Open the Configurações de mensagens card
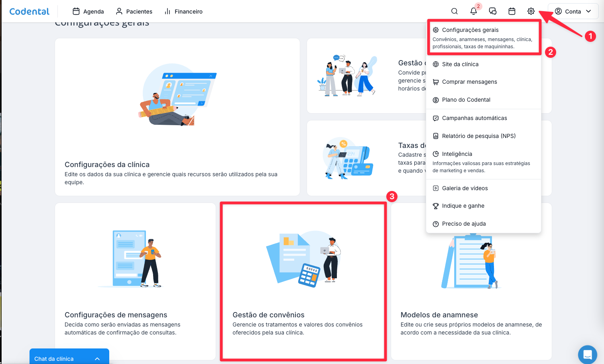Viewport: 604px width, 364px height. tap(135, 281)
